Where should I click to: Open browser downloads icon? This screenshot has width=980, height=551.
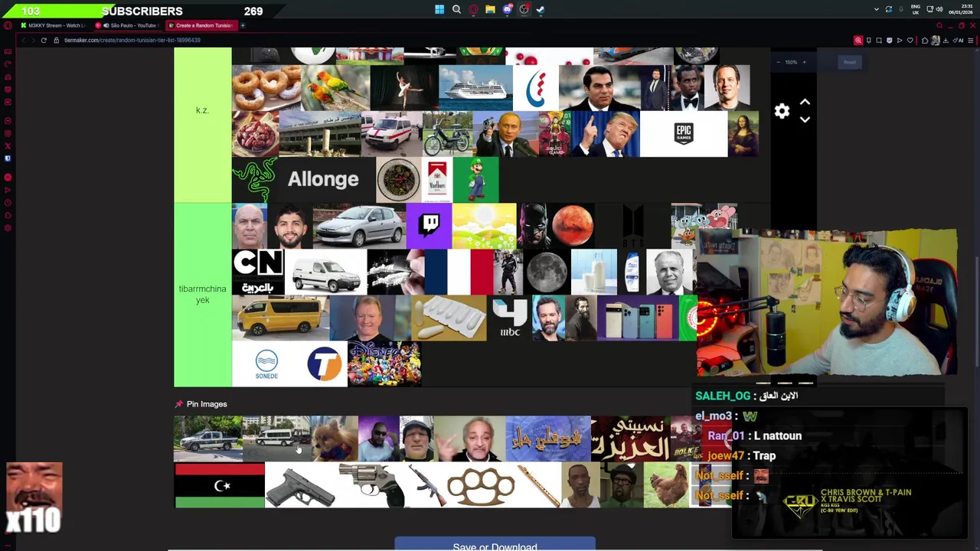click(x=947, y=41)
